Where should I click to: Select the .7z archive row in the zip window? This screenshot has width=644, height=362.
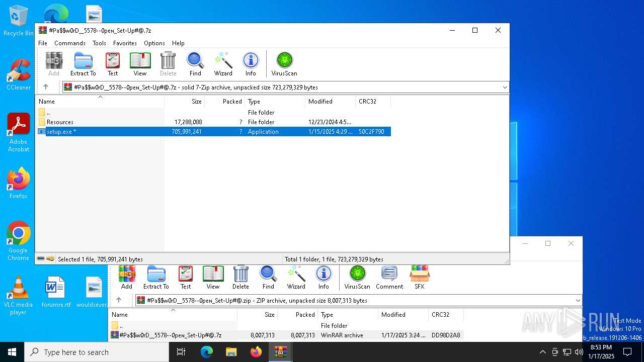287,335
